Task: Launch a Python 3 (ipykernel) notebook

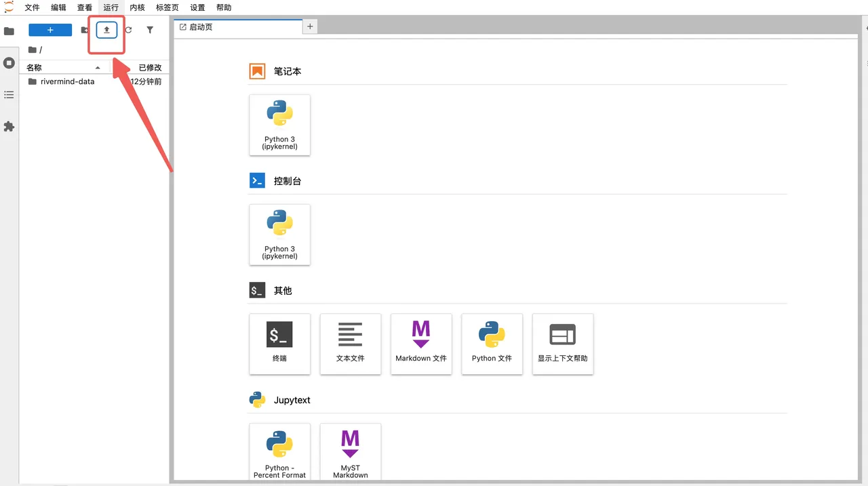Action: click(x=279, y=125)
